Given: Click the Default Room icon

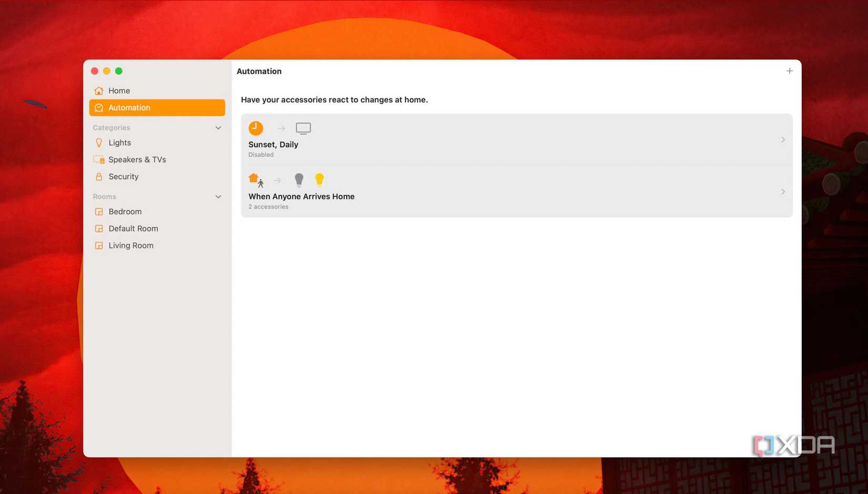Looking at the screenshot, I should point(99,228).
